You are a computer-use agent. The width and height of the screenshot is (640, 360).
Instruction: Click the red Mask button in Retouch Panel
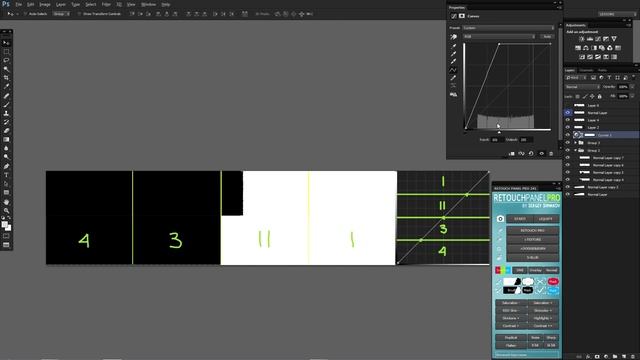553,282
